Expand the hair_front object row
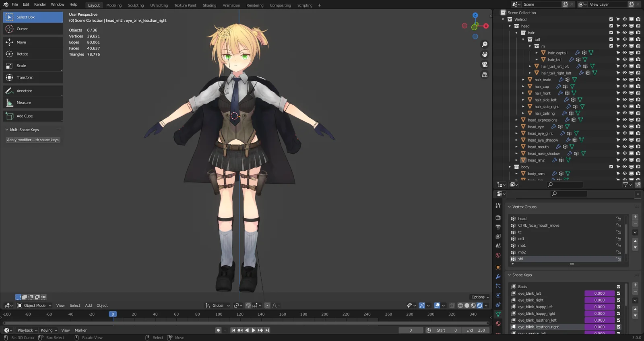 coord(523,93)
